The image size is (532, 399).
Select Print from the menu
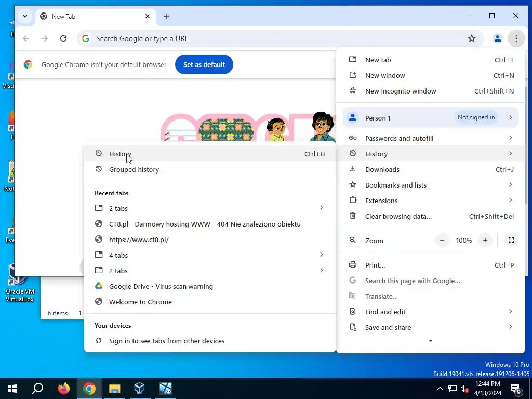431,265
